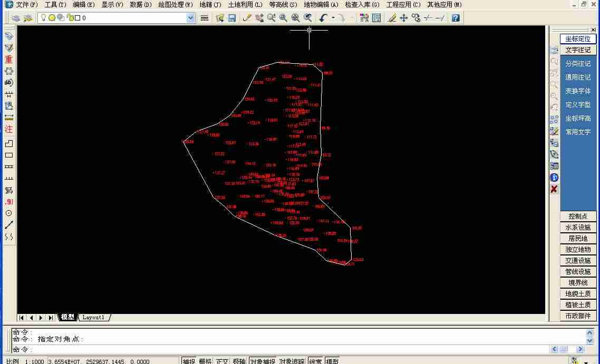Viewport: 600px width, 364px height.
Task: Click the redraw pencil icon
Action: coord(247,18)
